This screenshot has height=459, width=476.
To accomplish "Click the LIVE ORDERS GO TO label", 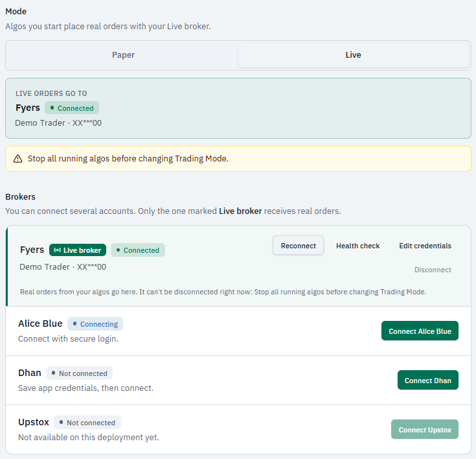I will click(x=51, y=93).
